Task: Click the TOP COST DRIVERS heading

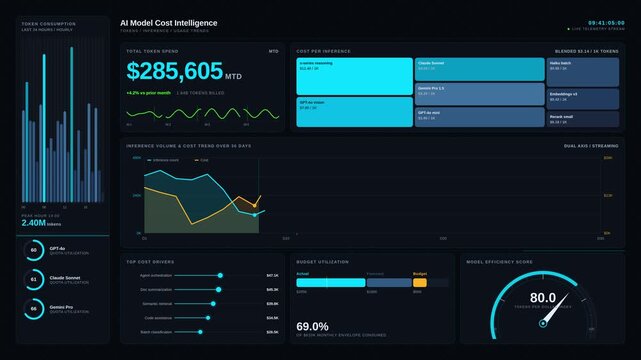Action: tap(150, 262)
